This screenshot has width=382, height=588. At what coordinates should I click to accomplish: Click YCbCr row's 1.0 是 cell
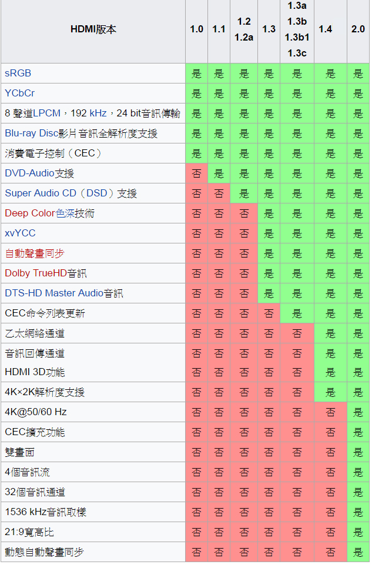coord(196,93)
